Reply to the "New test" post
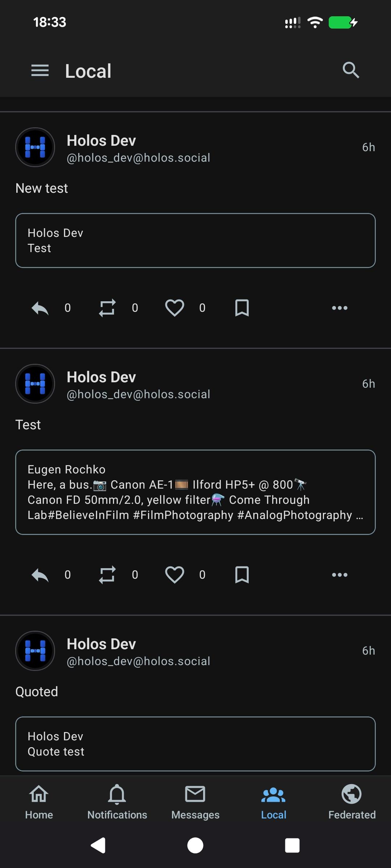The height and width of the screenshot is (868, 391). pyautogui.click(x=40, y=308)
